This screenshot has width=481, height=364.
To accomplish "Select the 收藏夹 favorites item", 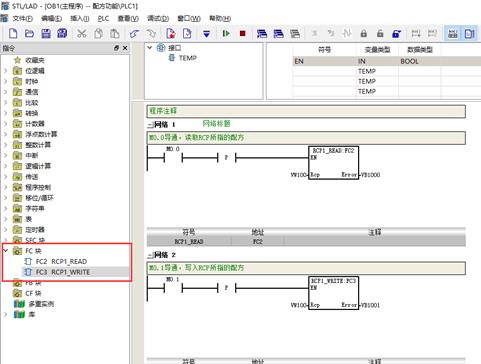I will [35, 60].
